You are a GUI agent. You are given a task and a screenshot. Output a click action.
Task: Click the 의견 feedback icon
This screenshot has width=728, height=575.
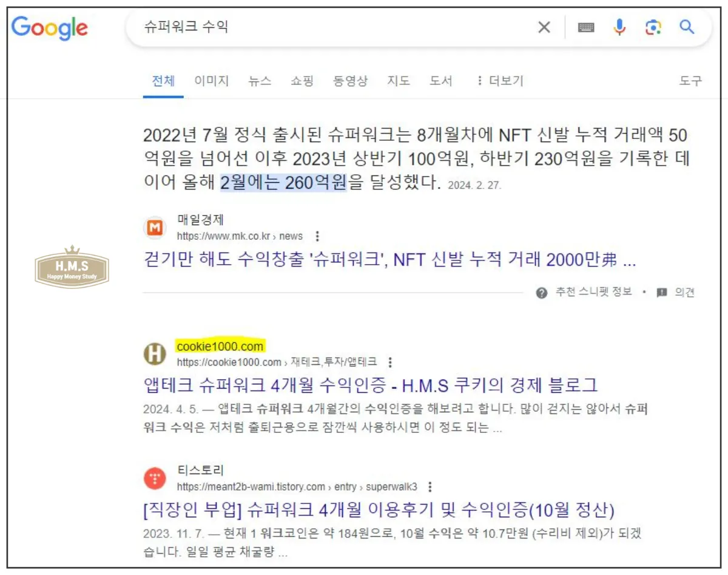click(x=662, y=293)
